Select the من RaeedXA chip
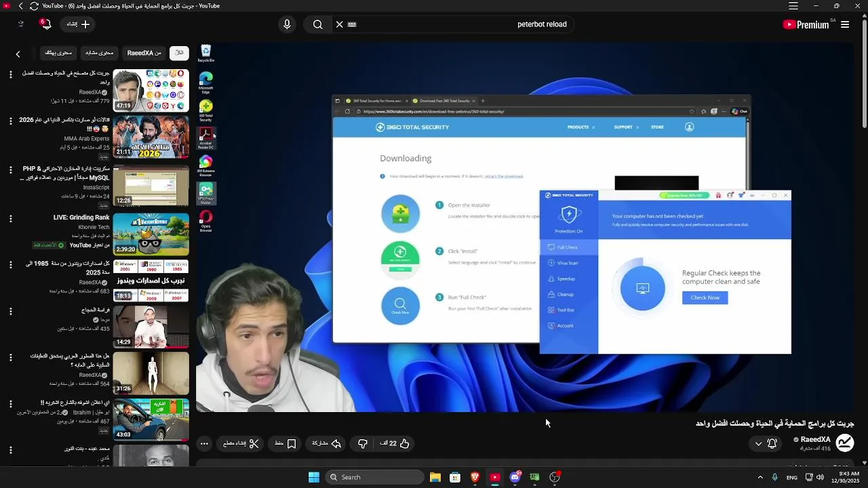The image size is (868, 488). coord(144,53)
